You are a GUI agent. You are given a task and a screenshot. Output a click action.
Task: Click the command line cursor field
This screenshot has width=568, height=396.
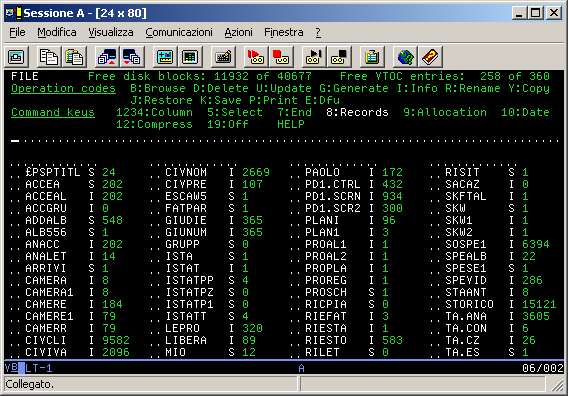pyautogui.click(x=285, y=141)
